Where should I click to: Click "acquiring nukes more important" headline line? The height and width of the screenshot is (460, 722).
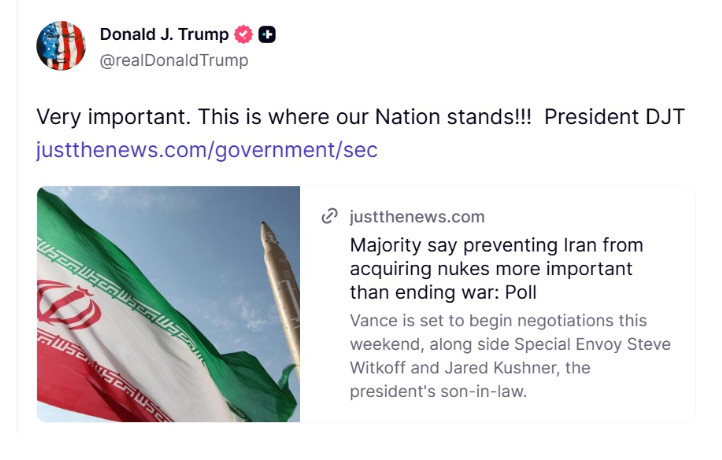click(x=491, y=269)
